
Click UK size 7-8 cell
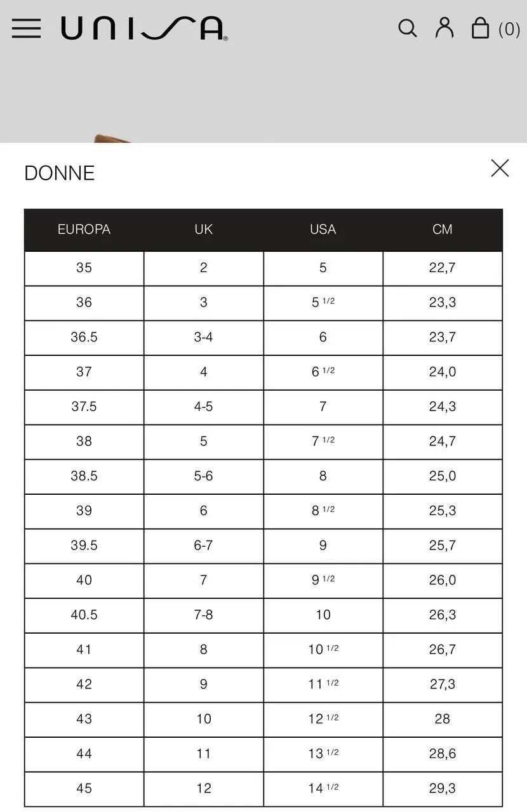tap(204, 615)
